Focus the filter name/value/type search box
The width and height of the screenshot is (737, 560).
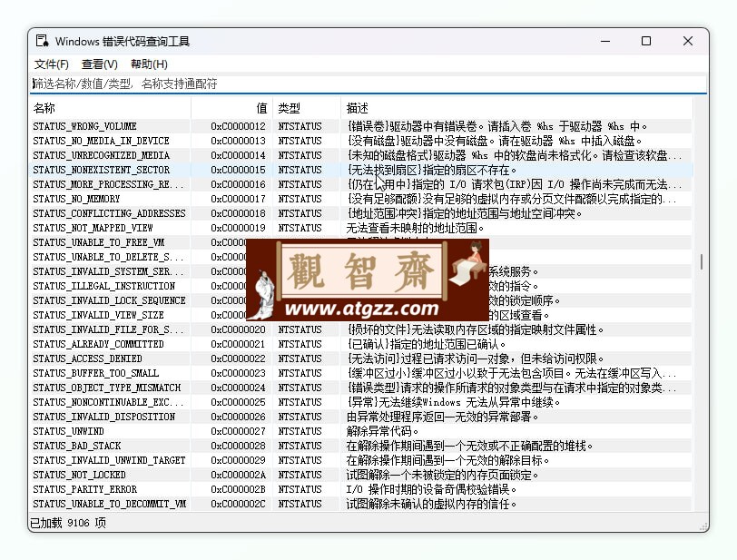coord(369,84)
